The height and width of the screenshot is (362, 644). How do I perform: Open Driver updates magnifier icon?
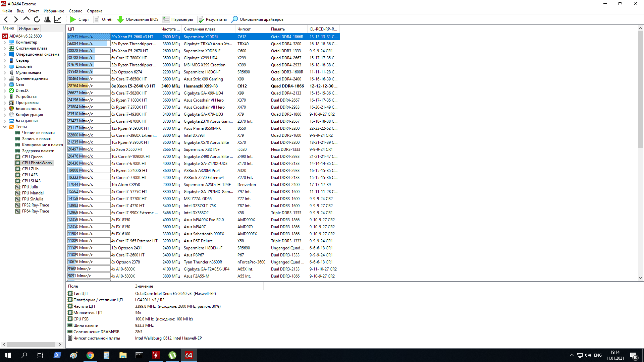click(234, 19)
